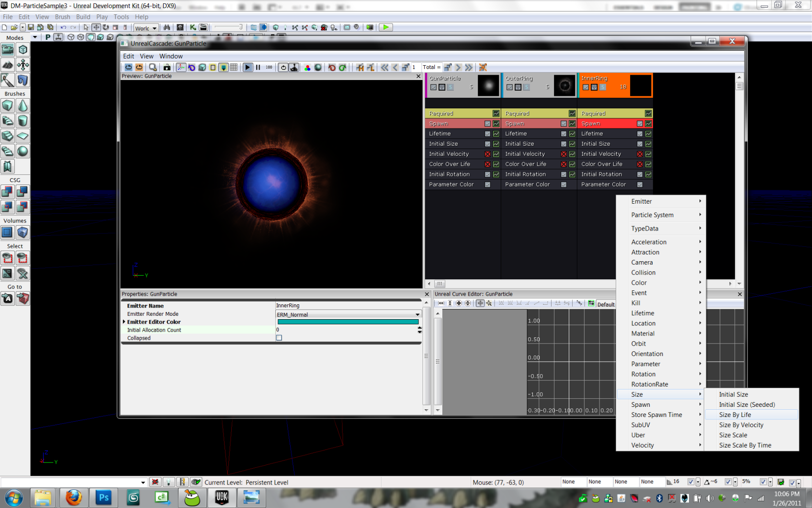This screenshot has height=508, width=812.
Task: Toggle the grid icon in Cascade toolbar
Action: point(234,68)
